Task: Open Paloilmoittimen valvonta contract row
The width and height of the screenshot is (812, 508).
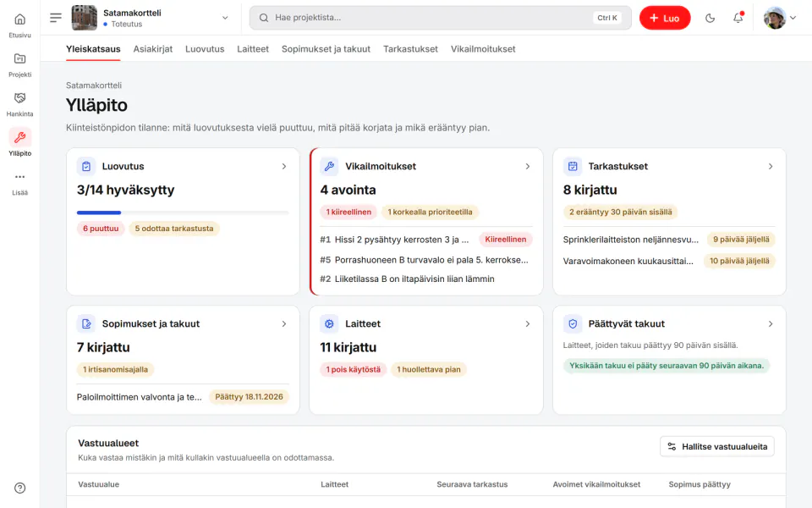Action: [183, 397]
